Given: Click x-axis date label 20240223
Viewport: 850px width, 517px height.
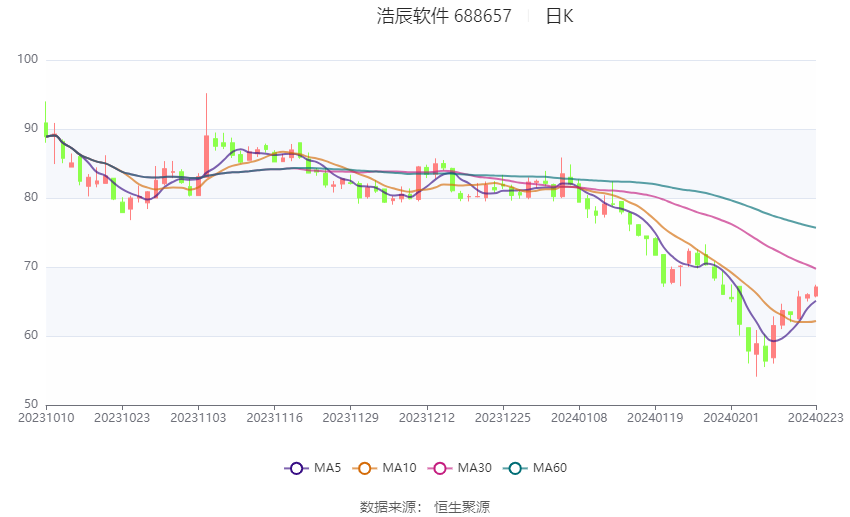Looking at the screenshot, I should pos(816,418).
